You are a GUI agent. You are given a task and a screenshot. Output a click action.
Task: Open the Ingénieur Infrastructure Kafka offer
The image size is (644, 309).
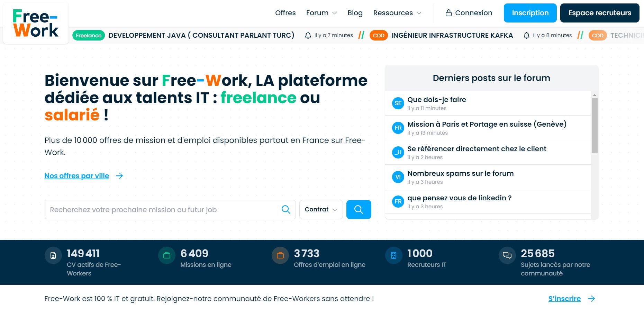[452, 35]
